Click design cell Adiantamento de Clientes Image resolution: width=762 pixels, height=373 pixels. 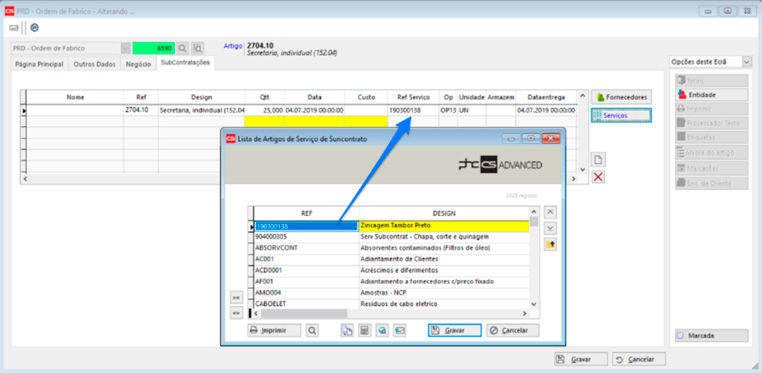pyautogui.click(x=444, y=259)
